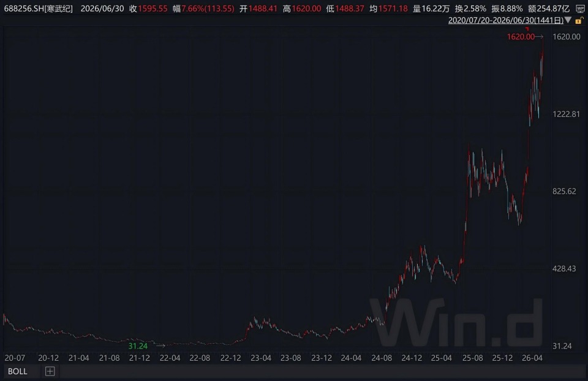Click the 21-12 time axis label
The height and width of the screenshot is (381, 588).
(140, 358)
